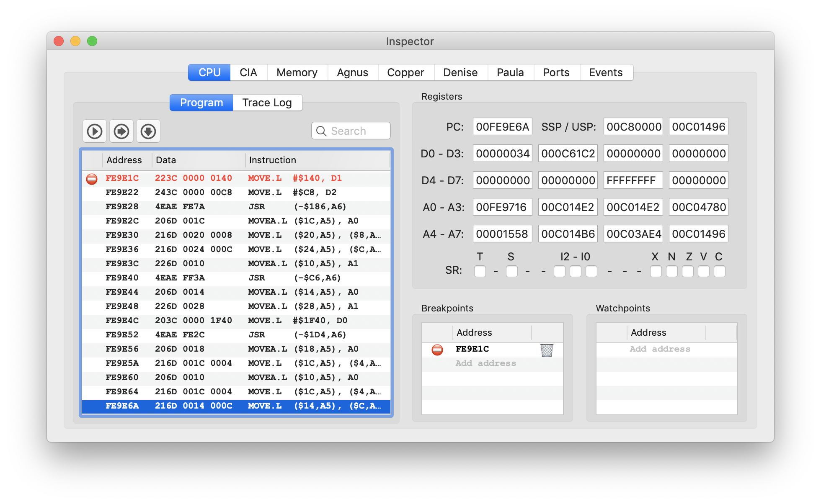
Task: Select row FE9E4C with MOVE.L #$1F40
Action: 236,321
